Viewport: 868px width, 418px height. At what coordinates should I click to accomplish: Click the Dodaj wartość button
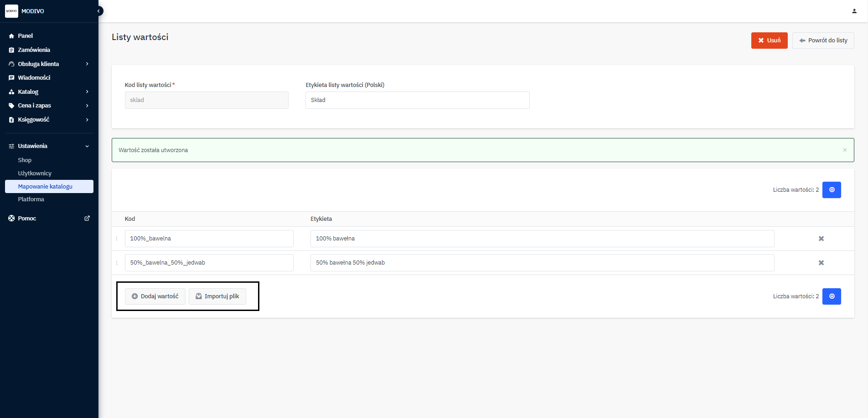[x=155, y=296]
